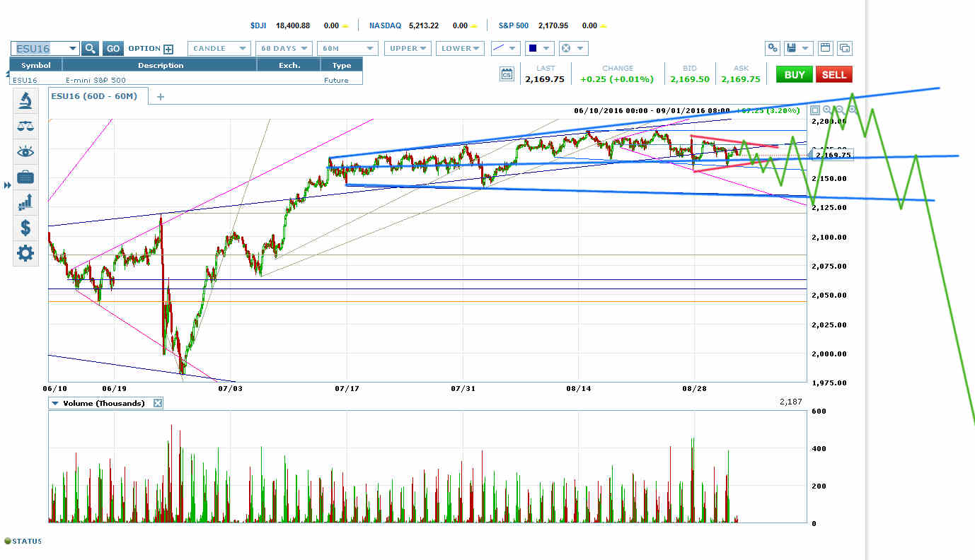Image resolution: width=975 pixels, height=560 pixels.
Task: Open the dark blue color swatch picker
Action: pos(539,49)
